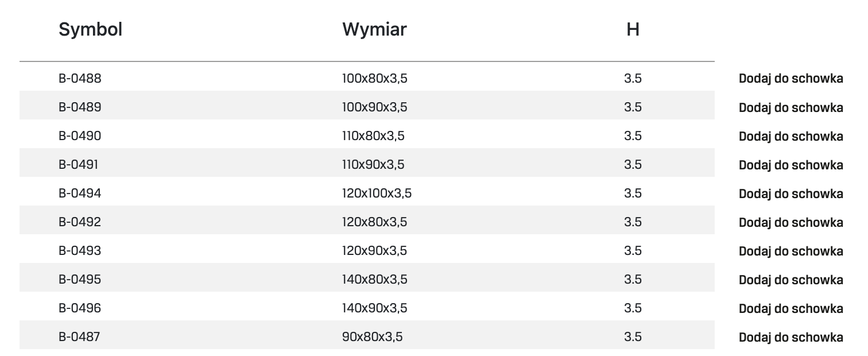This screenshot has height=356, width=868.
Task: Click the 140x90x3,5 dimension cell
Action: click(x=374, y=308)
